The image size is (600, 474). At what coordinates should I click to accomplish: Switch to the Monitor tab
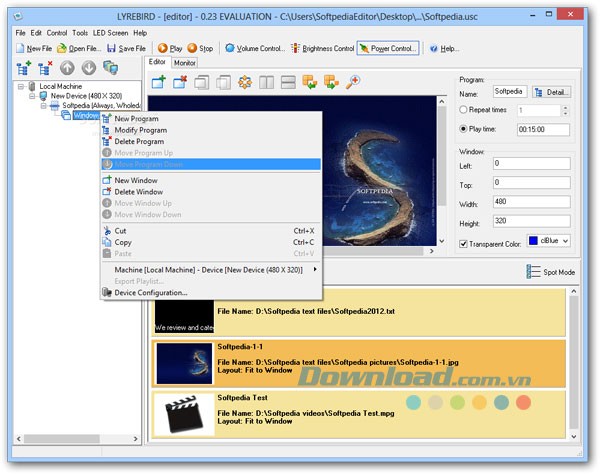[x=185, y=63]
